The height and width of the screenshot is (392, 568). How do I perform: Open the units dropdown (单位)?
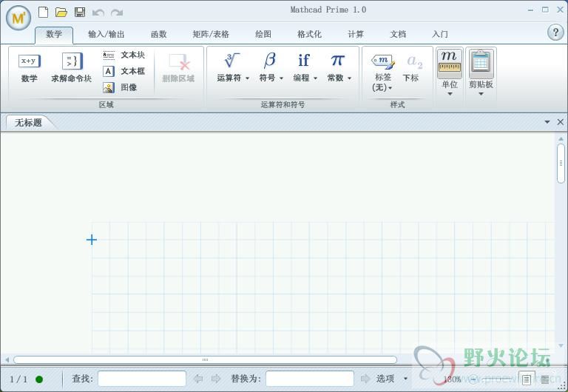[450, 72]
